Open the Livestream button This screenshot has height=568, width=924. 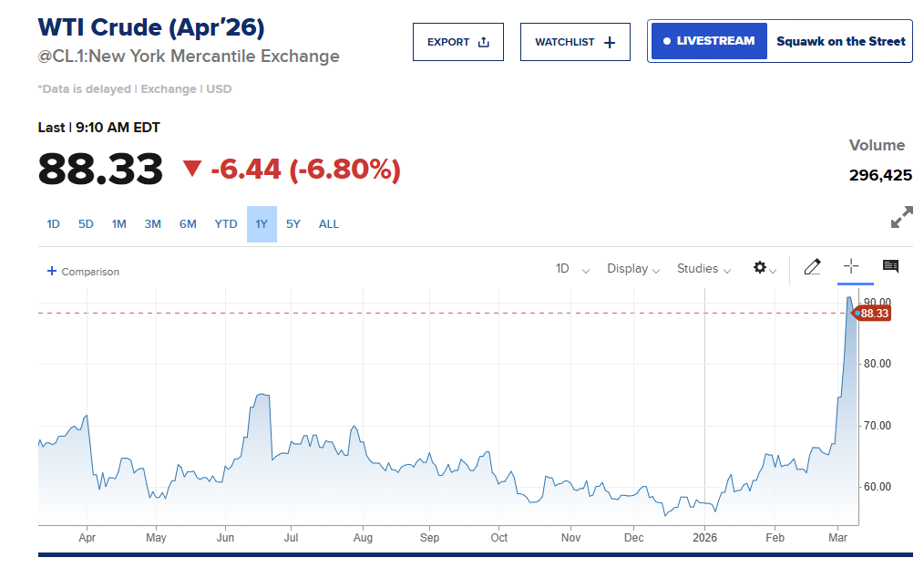(709, 41)
